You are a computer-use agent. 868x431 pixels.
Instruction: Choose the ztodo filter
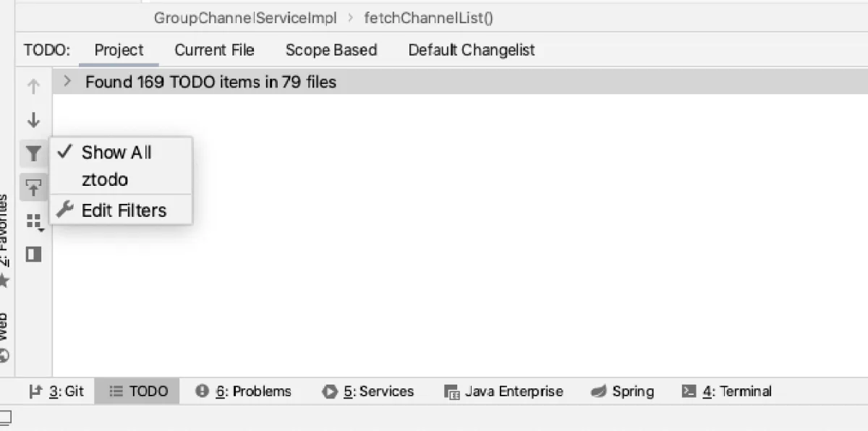(x=105, y=180)
